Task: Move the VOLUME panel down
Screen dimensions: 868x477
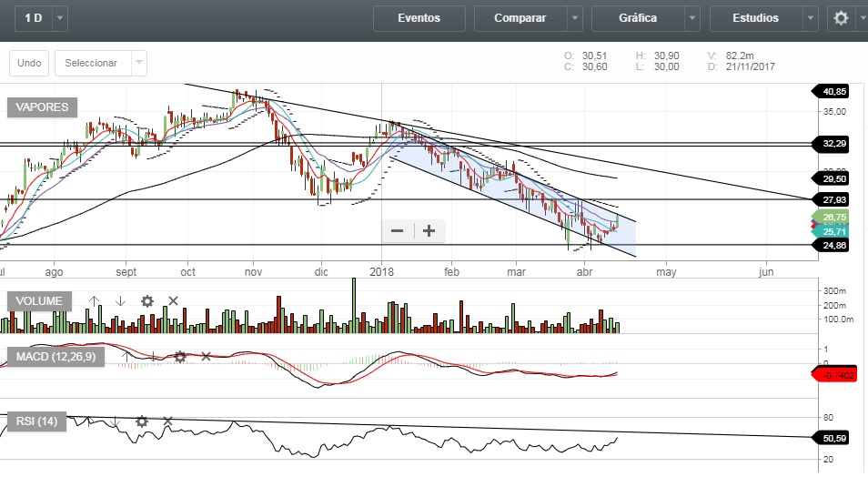Action: 120,300
